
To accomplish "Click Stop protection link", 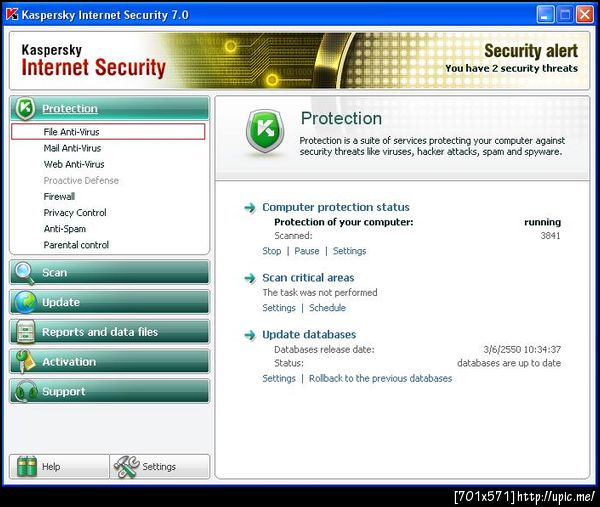I will pos(272,251).
